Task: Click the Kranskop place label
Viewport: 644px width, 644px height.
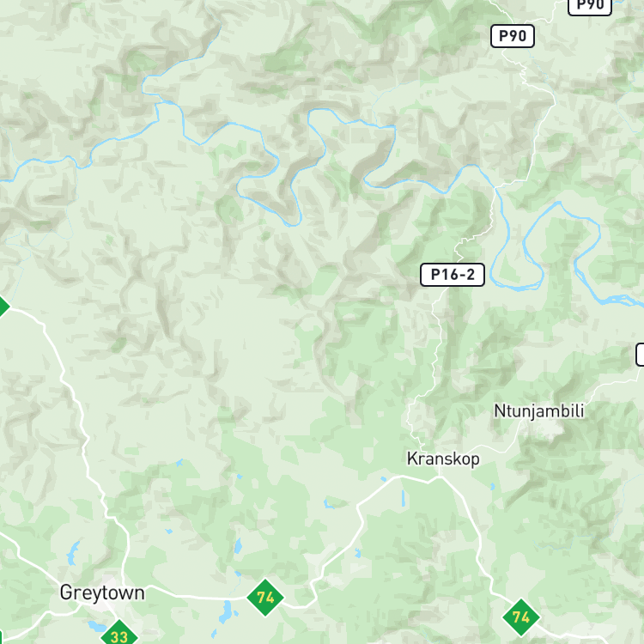Action: [x=443, y=459]
